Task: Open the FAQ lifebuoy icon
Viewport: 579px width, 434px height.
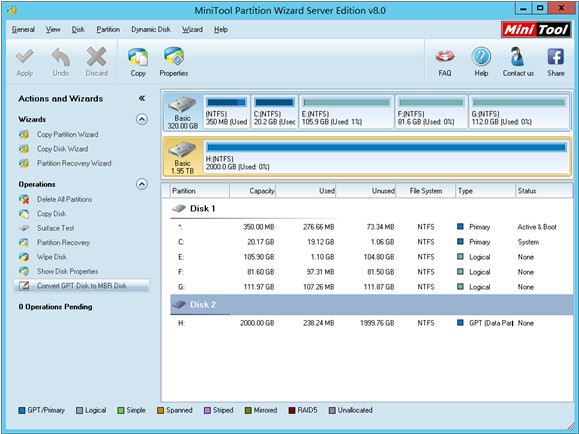Action: tap(445, 57)
